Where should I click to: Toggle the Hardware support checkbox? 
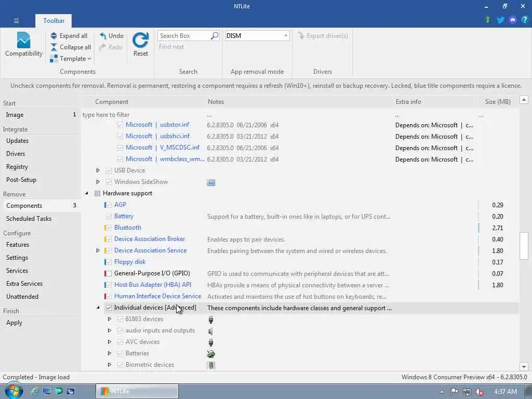[97, 193]
